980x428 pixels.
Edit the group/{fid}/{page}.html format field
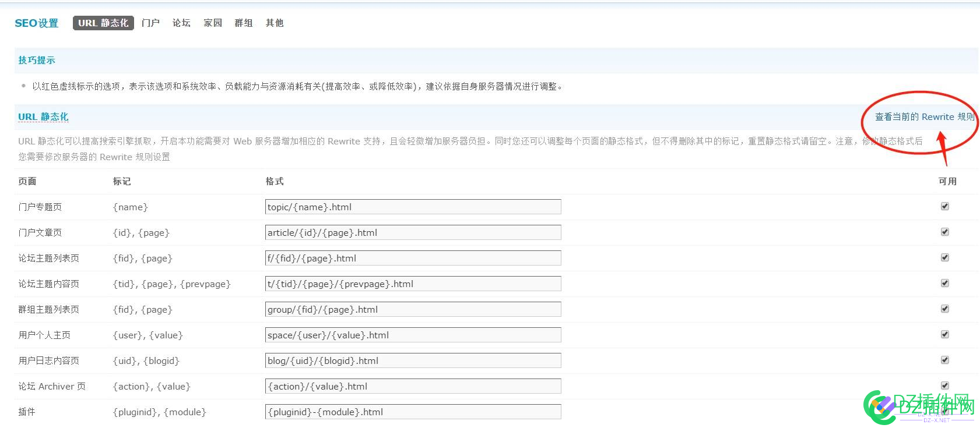413,309
